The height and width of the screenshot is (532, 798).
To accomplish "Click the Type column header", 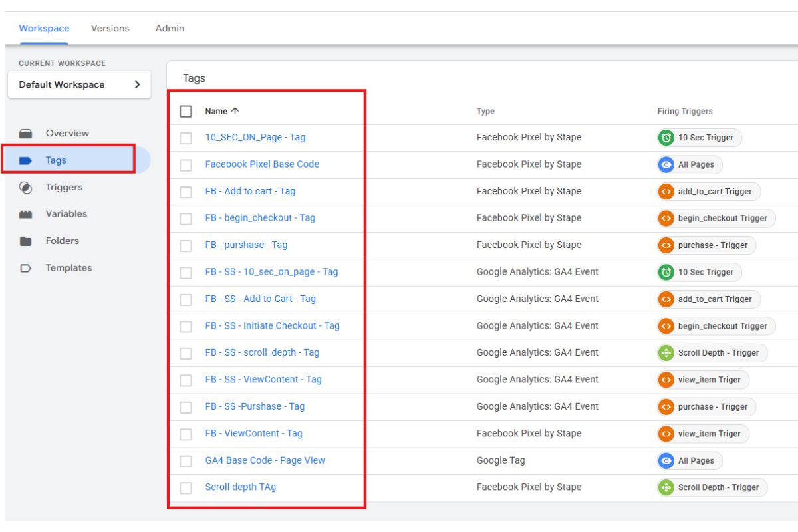I will [485, 112].
